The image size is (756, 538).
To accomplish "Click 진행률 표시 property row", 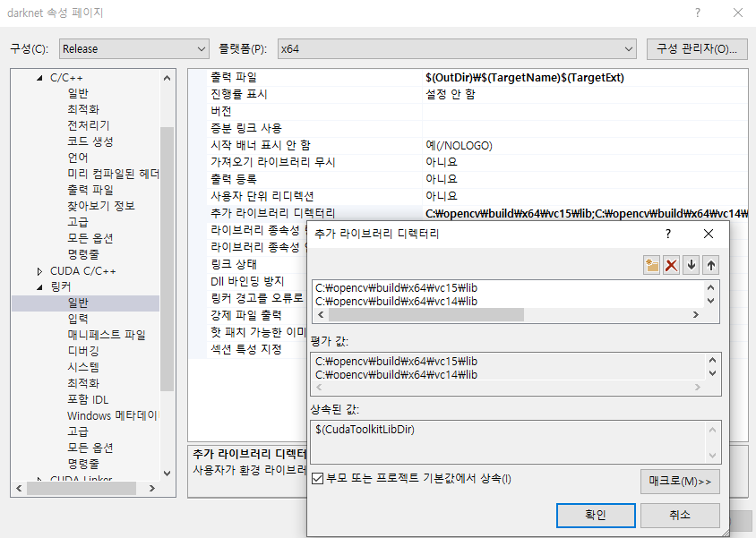I will pos(468,94).
